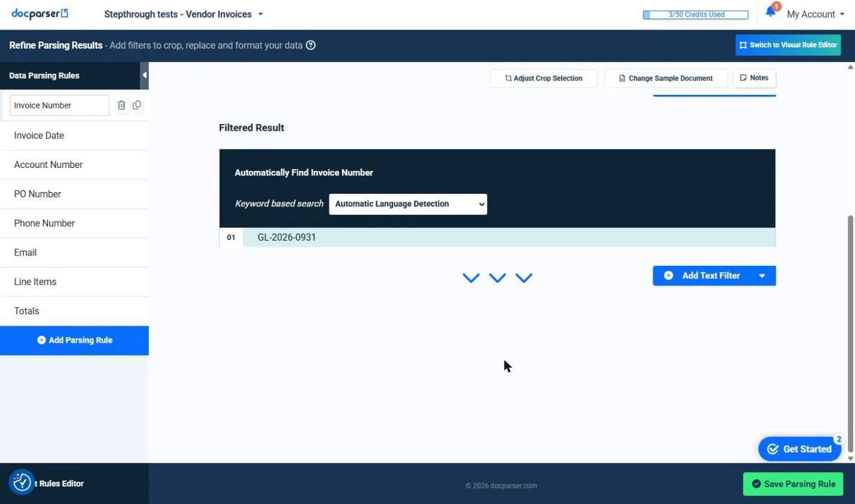Click Adjust Crop Selection

pos(544,79)
